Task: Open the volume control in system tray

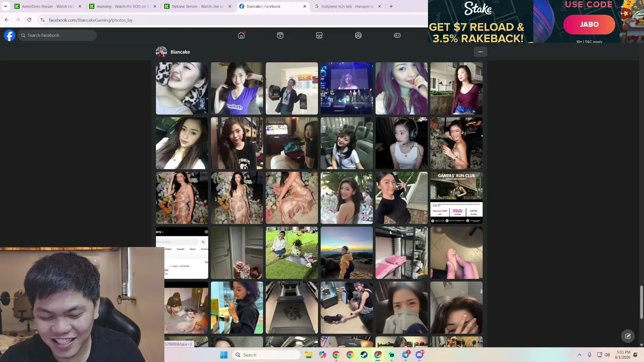Action: (607, 355)
